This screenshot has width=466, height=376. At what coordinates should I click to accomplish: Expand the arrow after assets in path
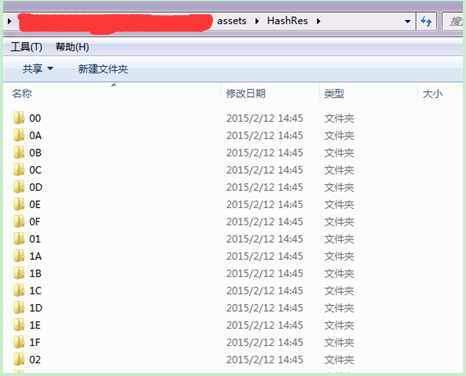pyautogui.click(x=257, y=21)
